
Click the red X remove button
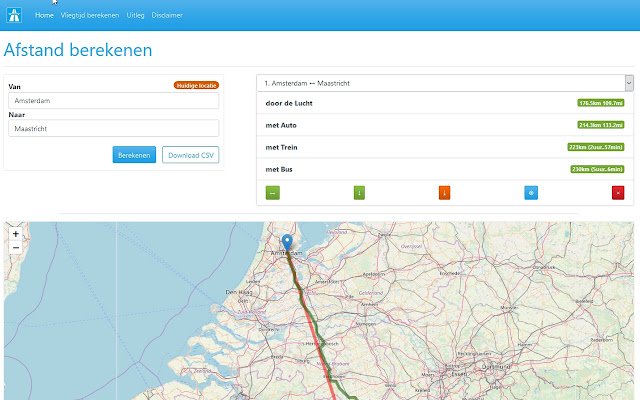(618, 193)
